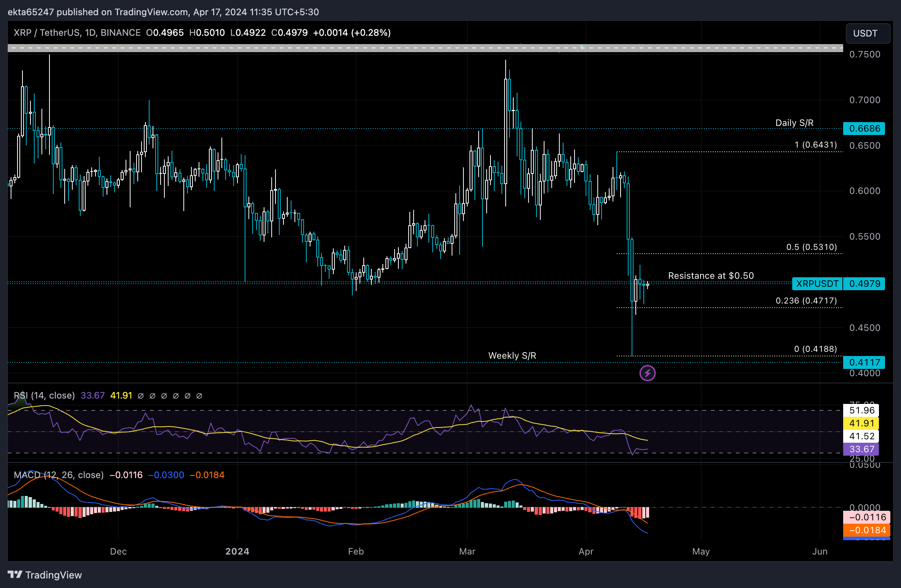The width and height of the screenshot is (901, 588).
Task: Click the purple lightning bolt event icon
Action: click(647, 373)
